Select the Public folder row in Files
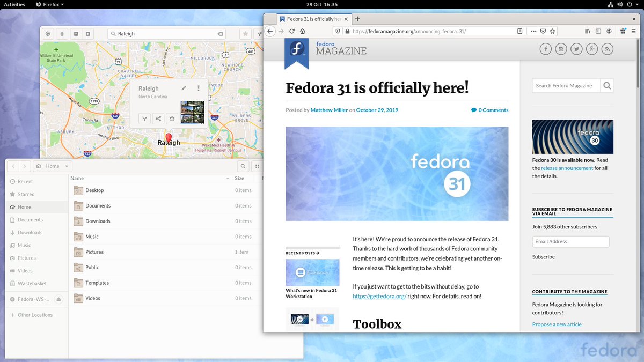This screenshot has width=644, height=362. (x=165, y=267)
